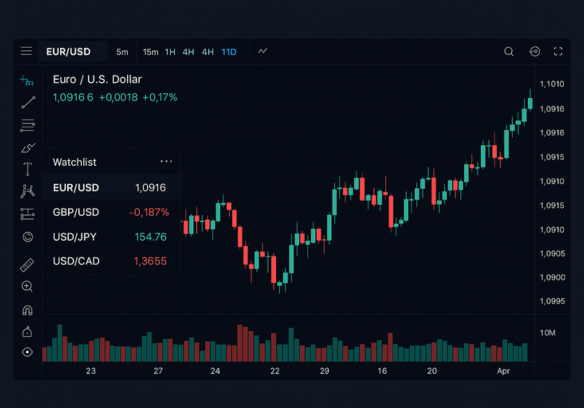Expand the Watchlist three-dot menu
This screenshot has height=408, width=584.
click(x=166, y=161)
